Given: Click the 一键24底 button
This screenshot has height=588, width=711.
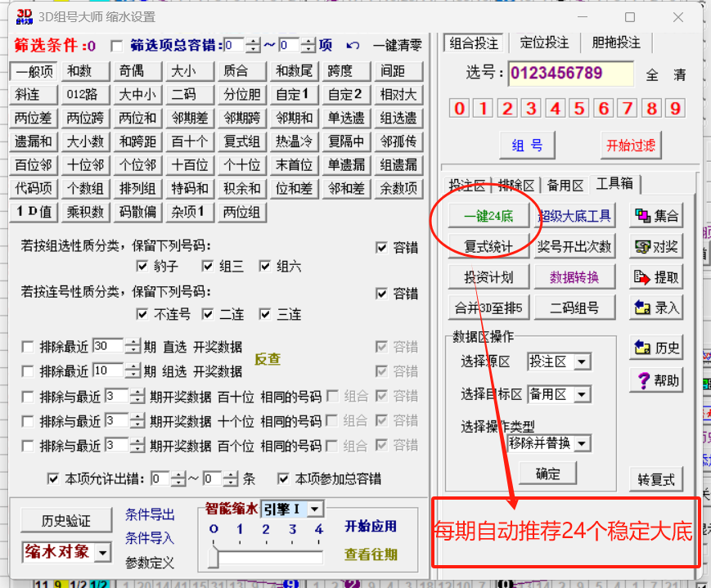Looking at the screenshot, I should (488, 216).
